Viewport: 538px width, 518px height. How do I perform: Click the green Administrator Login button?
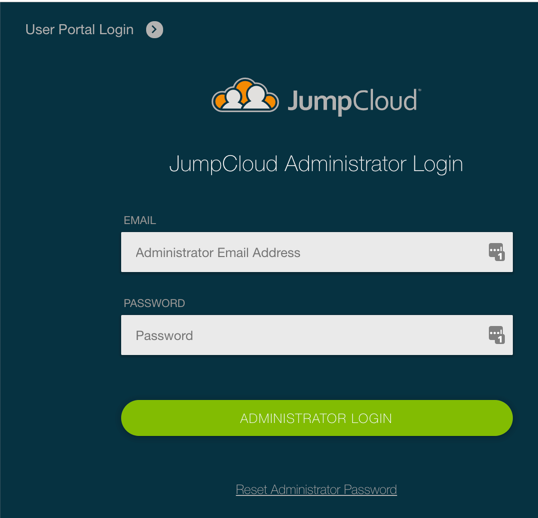click(x=317, y=418)
